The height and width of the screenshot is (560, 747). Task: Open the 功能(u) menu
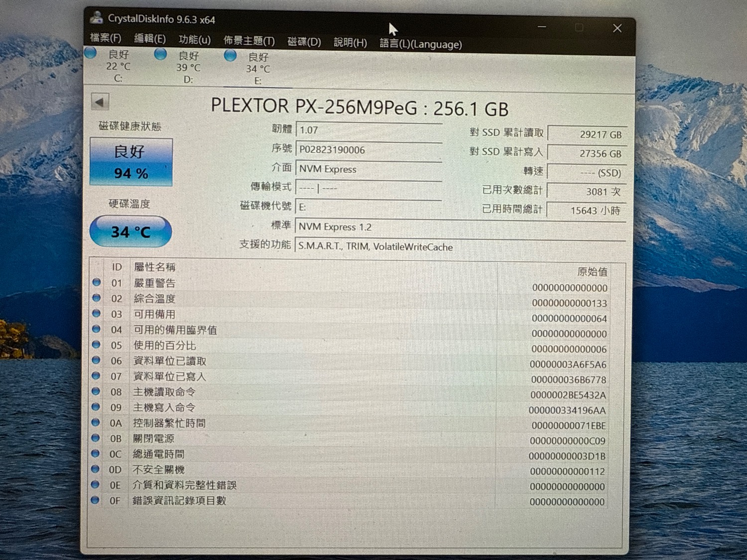click(194, 40)
